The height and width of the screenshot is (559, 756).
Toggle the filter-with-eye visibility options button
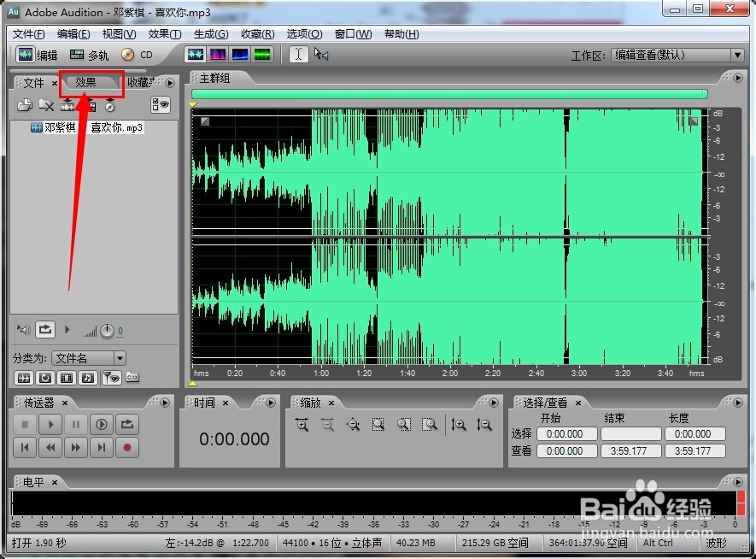(x=111, y=378)
